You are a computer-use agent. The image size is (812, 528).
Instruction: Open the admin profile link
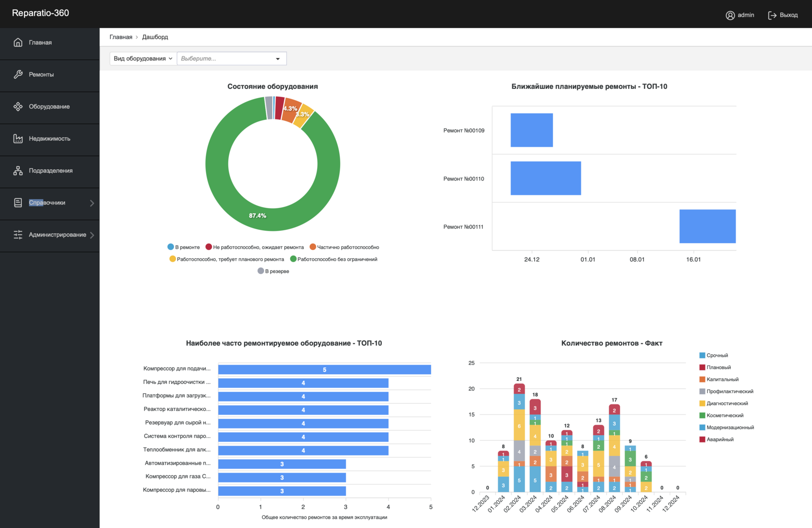740,15
